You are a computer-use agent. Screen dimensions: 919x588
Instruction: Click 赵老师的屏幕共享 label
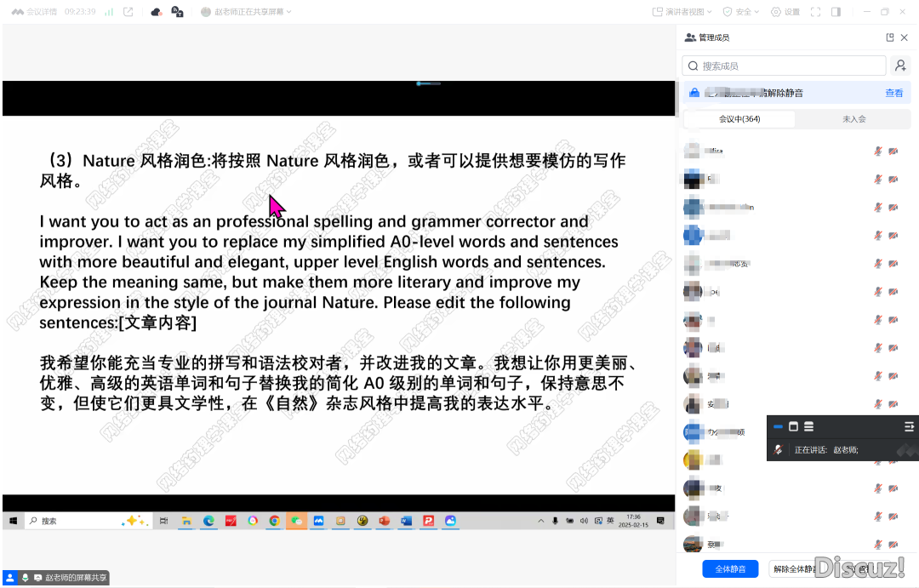coord(75,578)
